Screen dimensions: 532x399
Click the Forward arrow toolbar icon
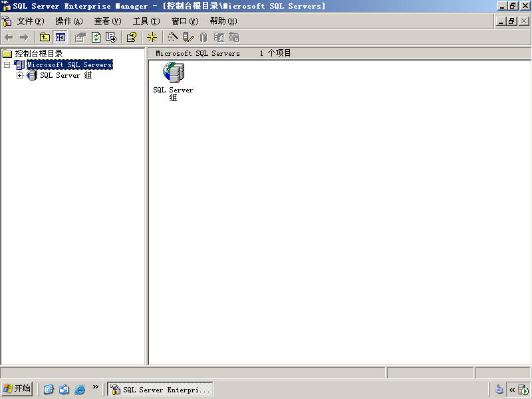pyautogui.click(x=24, y=37)
